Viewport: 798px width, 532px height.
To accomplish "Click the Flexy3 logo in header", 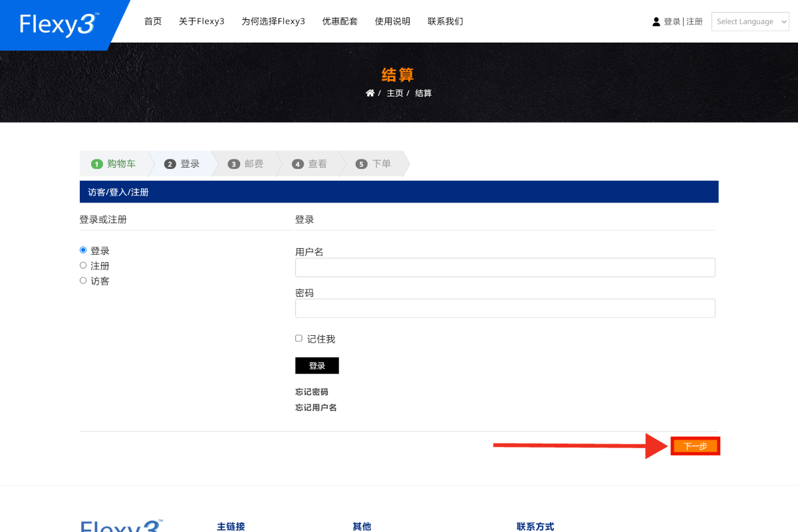I will pyautogui.click(x=59, y=24).
